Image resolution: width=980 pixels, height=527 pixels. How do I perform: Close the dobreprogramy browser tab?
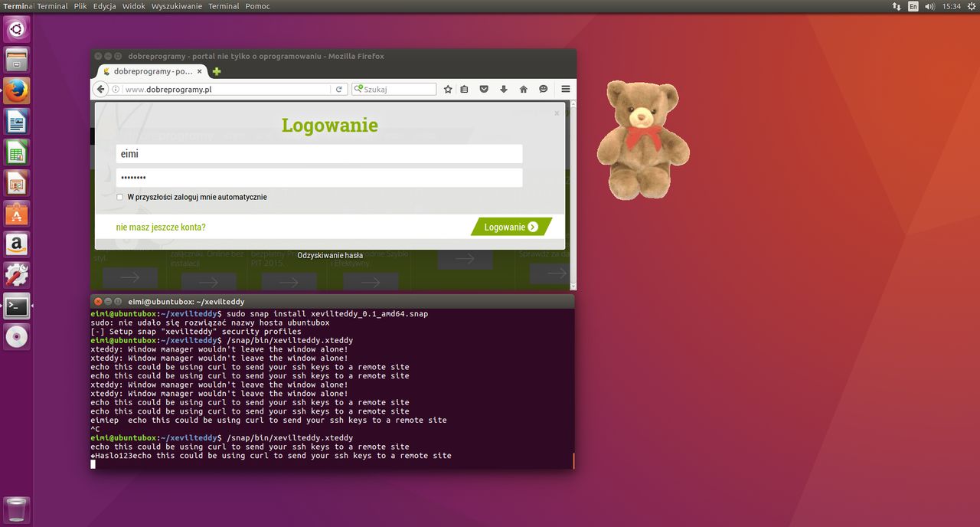pos(200,71)
